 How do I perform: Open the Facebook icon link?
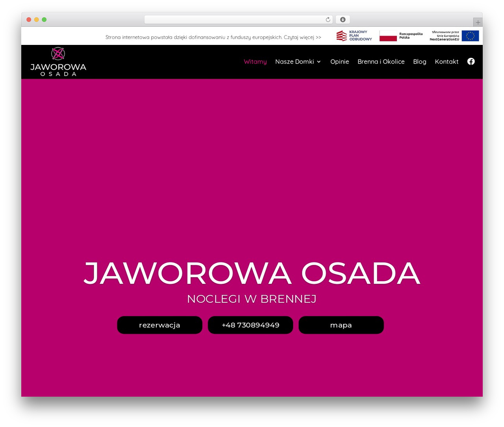click(471, 61)
